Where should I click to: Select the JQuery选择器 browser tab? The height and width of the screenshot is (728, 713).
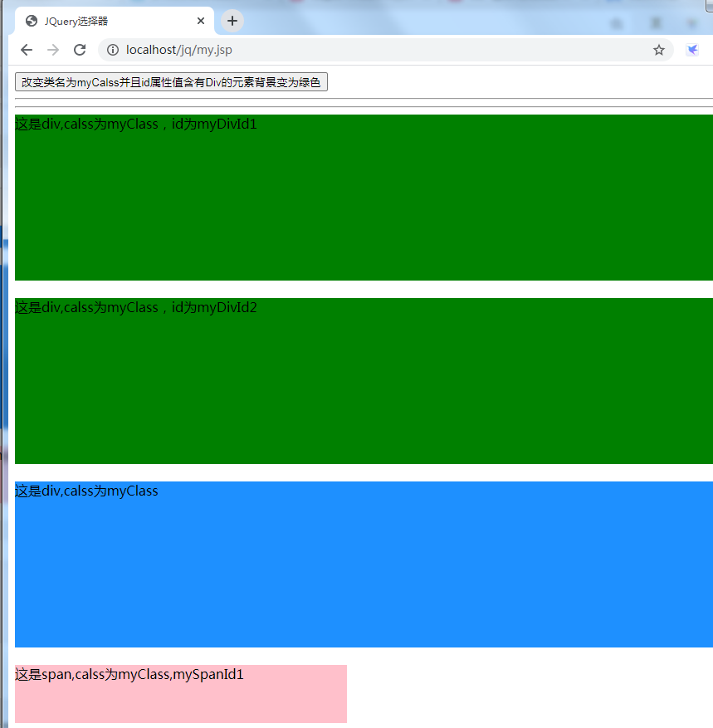pyautogui.click(x=115, y=21)
